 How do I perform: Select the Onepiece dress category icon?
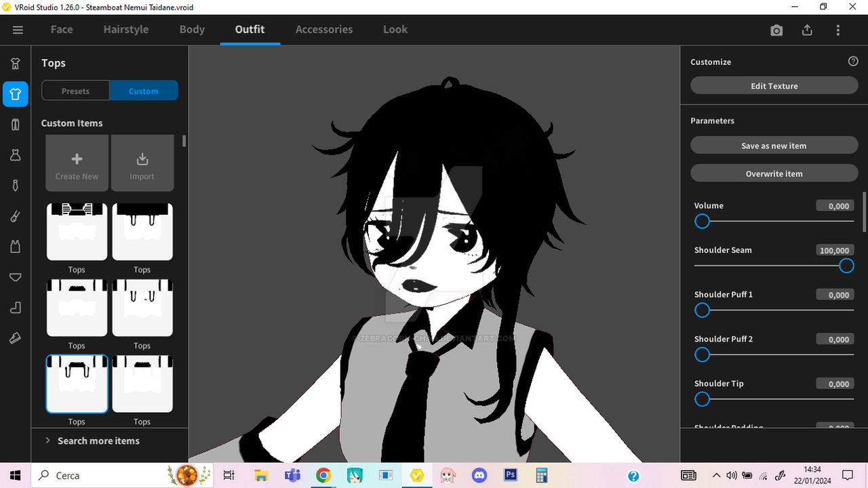(x=15, y=155)
